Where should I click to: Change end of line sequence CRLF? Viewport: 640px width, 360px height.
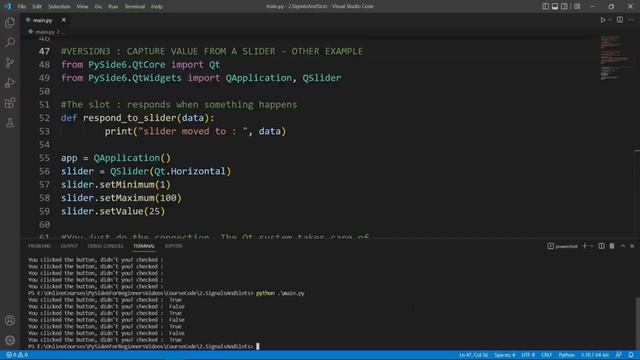547,355
